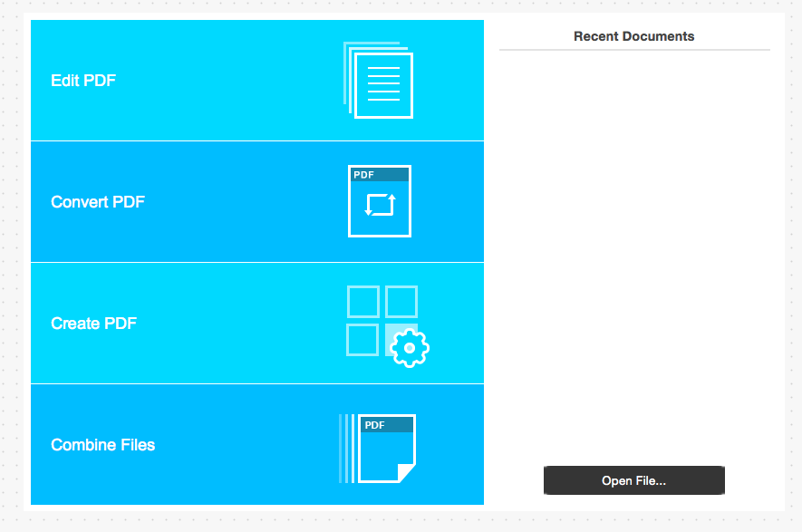Choose the Combine Files label
The height and width of the screenshot is (532, 802).
pyautogui.click(x=102, y=445)
